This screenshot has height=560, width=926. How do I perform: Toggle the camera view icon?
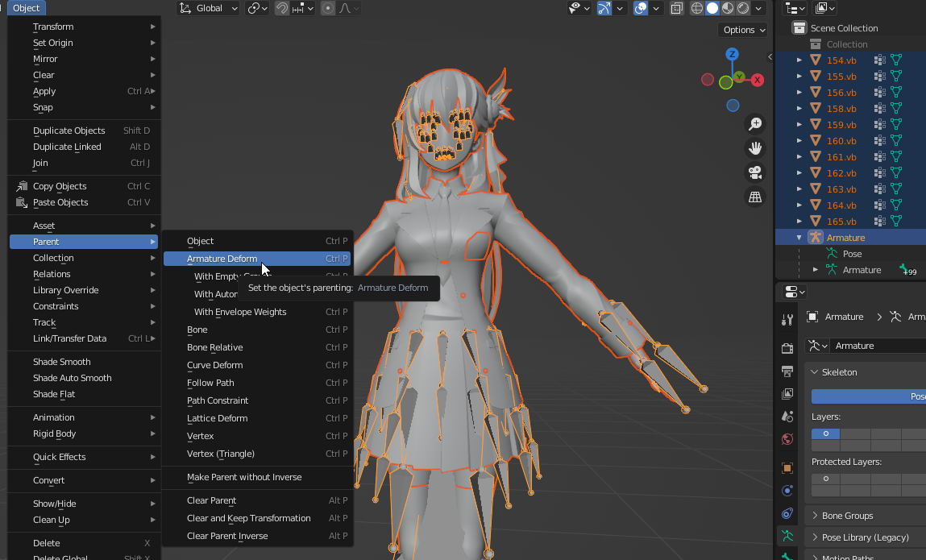(755, 172)
